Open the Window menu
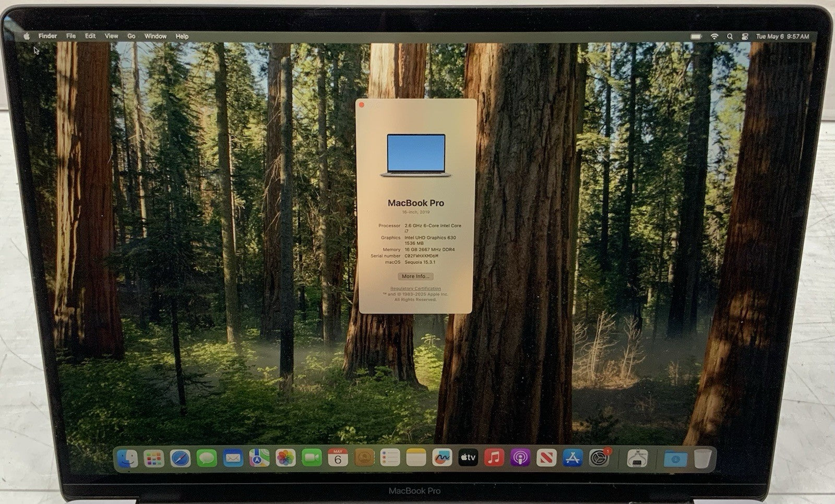 [x=155, y=36]
